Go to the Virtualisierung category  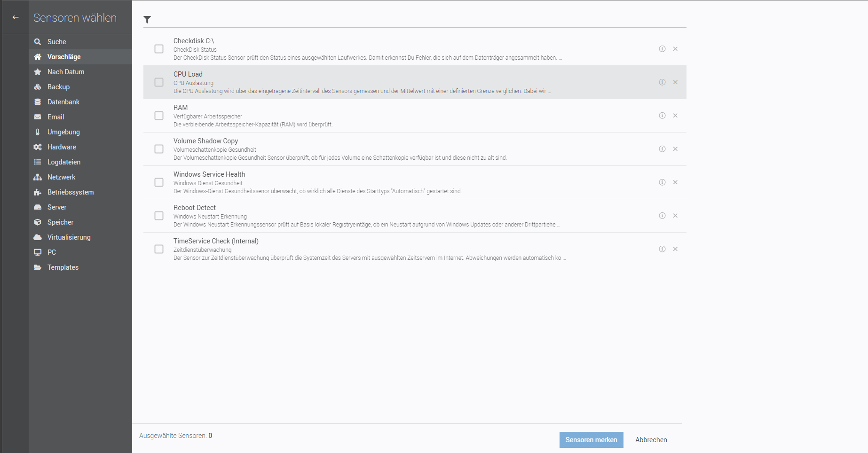[69, 237]
